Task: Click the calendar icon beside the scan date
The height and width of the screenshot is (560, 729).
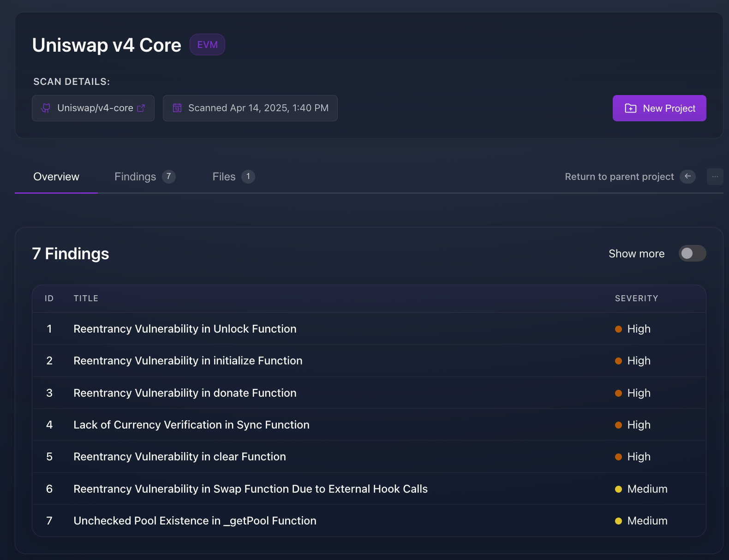Action: [x=177, y=108]
